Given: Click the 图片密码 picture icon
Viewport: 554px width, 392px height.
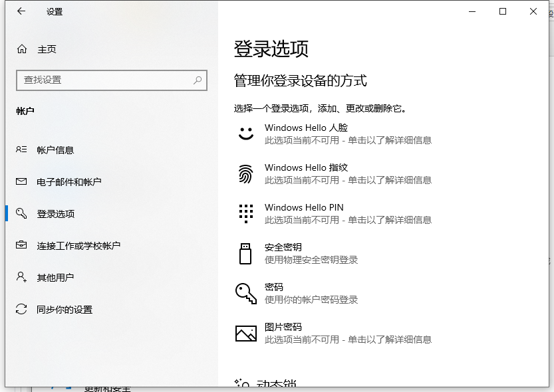Looking at the screenshot, I should coord(245,333).
